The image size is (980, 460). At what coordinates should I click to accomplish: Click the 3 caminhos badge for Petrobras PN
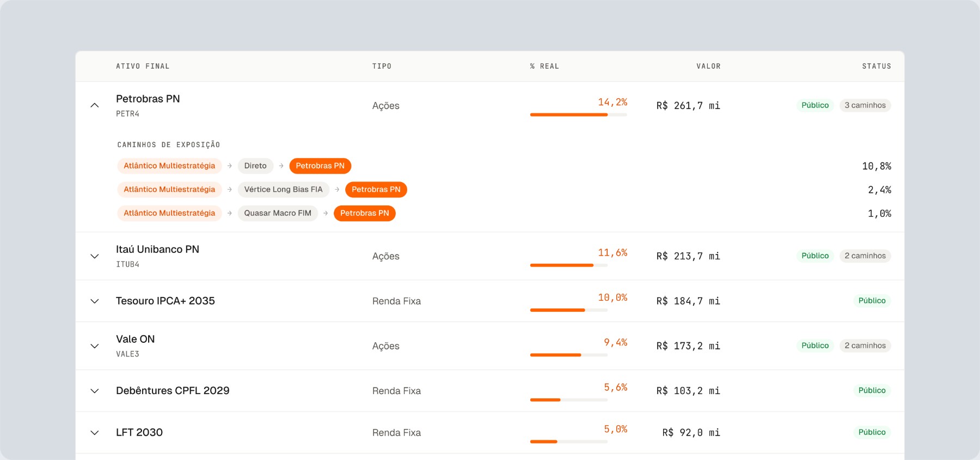[865, 105]
